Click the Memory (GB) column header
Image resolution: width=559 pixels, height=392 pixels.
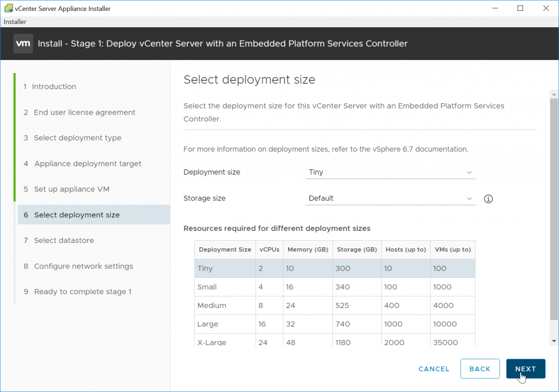[308, 250]
